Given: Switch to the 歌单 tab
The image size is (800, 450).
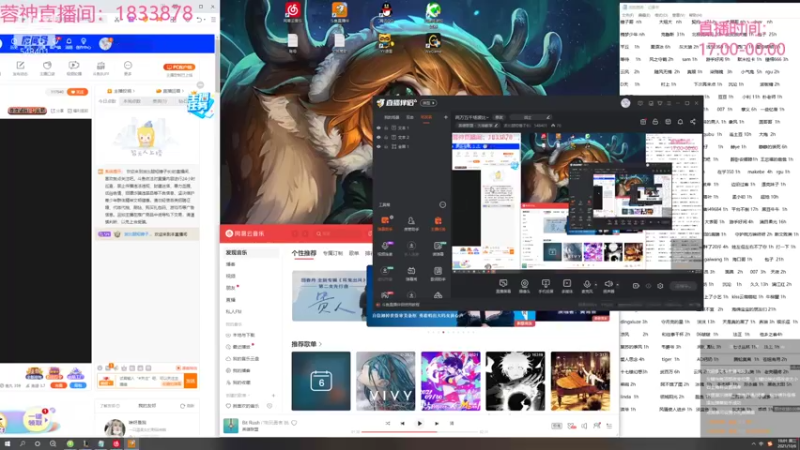Looking at the screenshot, I should tap(354, 253).
